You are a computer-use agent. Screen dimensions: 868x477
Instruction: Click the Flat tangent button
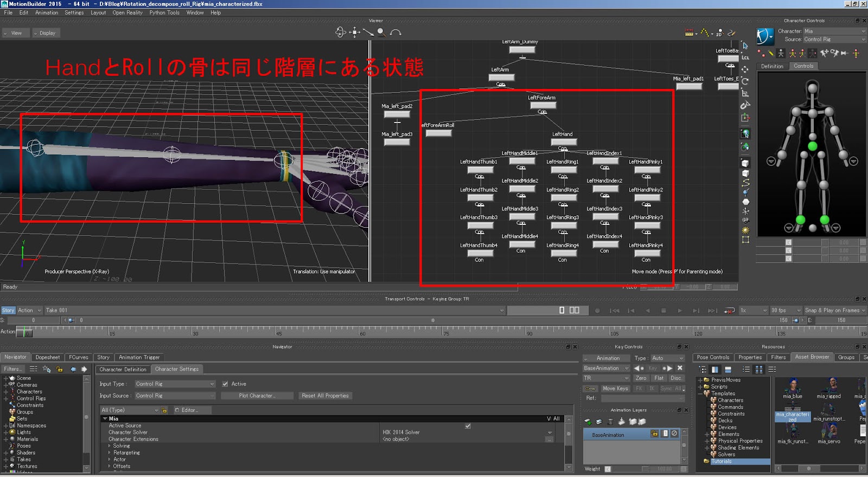[x=659, y=378]
